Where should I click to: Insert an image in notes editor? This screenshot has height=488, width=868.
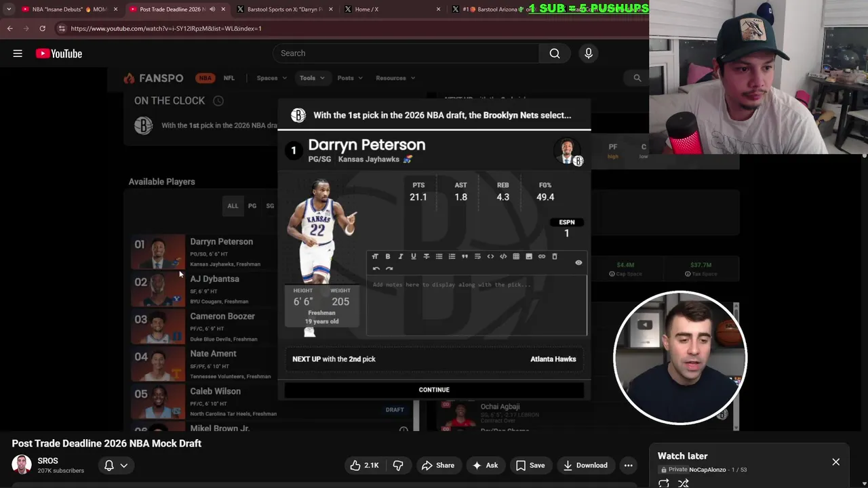click(x=529, y=256)
